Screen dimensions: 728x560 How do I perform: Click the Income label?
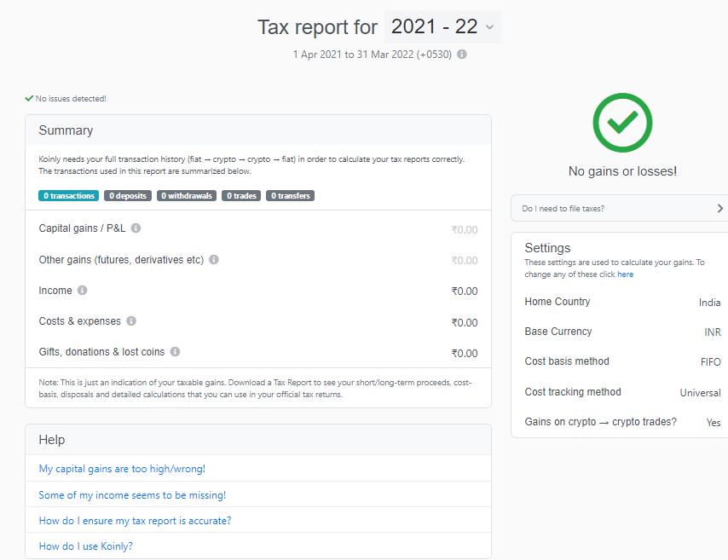[x=55, y=291]
